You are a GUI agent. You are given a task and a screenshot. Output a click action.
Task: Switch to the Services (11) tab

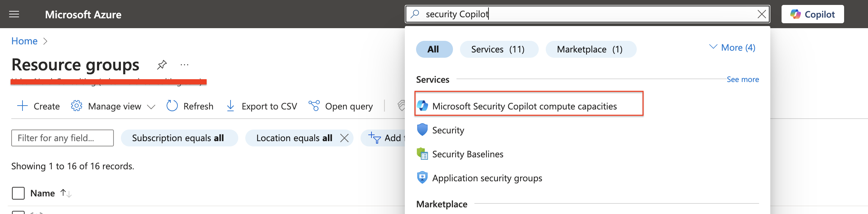click(499, 49)
